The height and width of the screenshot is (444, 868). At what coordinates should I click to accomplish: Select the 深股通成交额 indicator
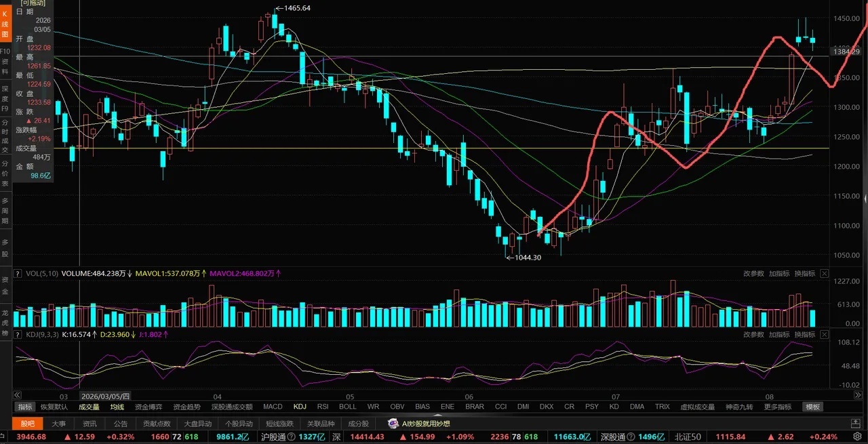232,407
